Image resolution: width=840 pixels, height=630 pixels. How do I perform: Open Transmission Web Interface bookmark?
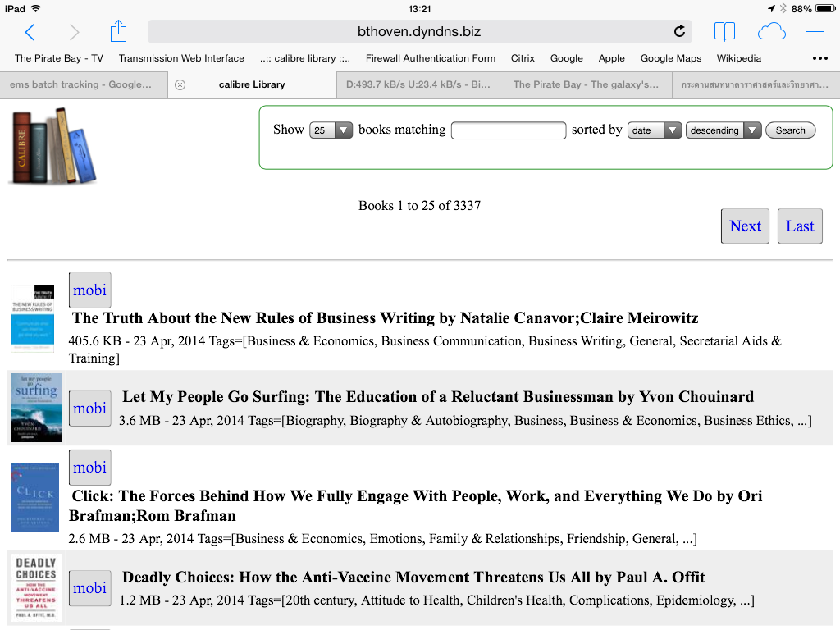181,58
